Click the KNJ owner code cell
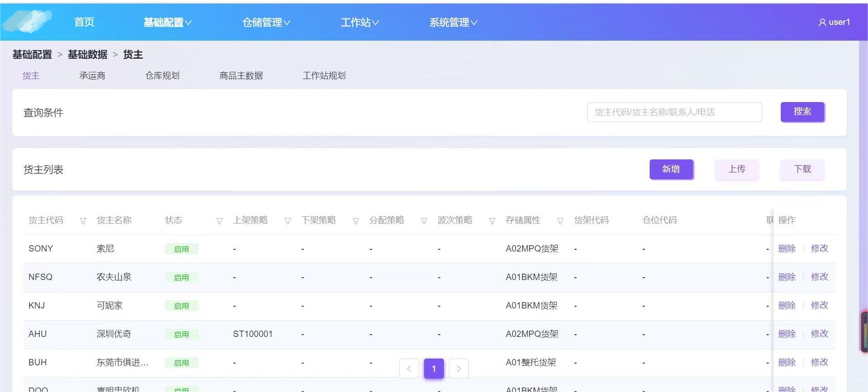Image resolution: width=868 pixels, height=392 pixels. 37,306
